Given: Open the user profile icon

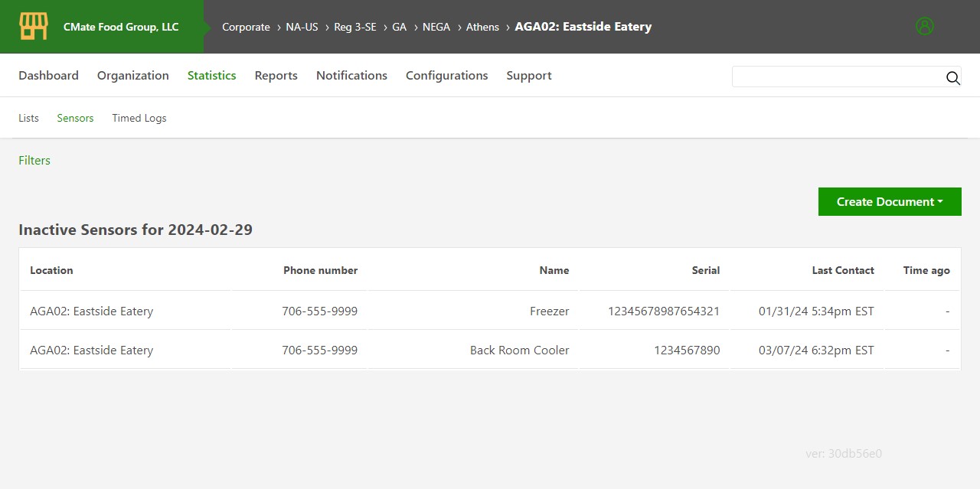Looking at the screenshot, I should tap(924, 25).
